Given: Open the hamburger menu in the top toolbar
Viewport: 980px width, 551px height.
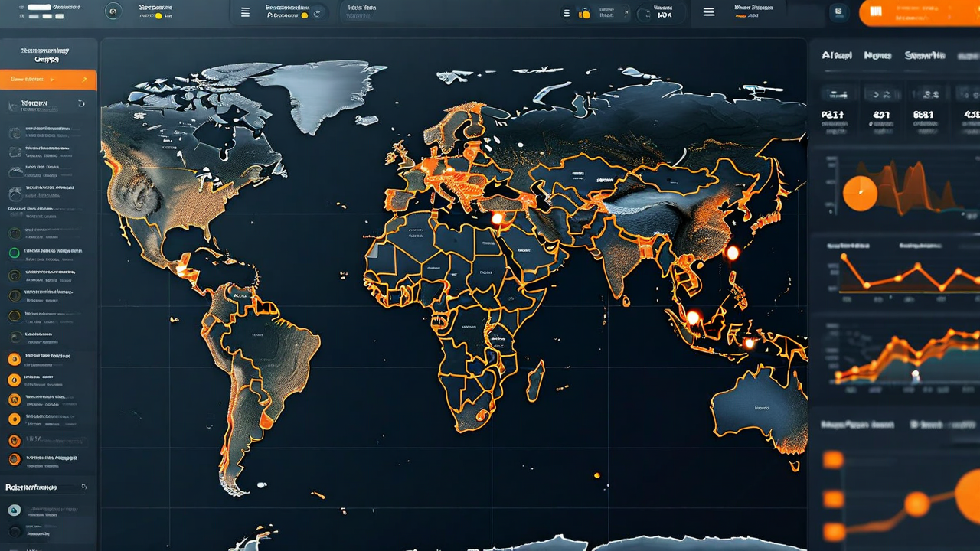Looking at the screenshot, I should tap(245, 12).
